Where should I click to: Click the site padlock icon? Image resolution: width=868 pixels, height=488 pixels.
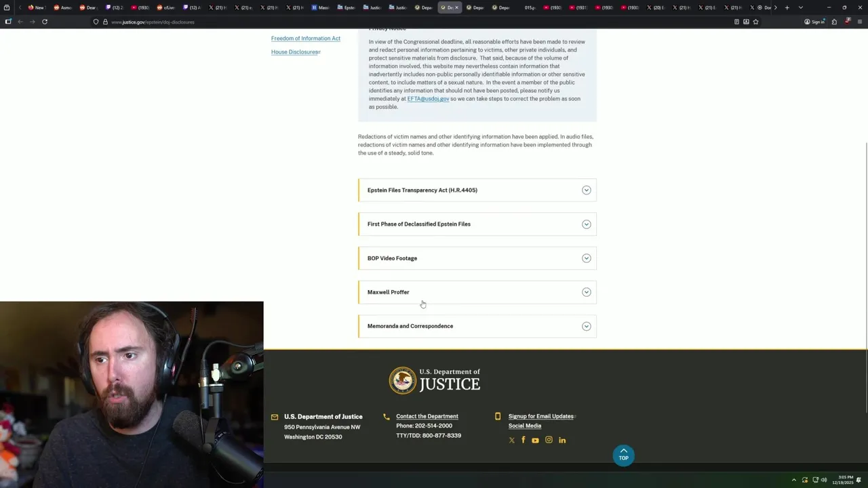pyautogui.click(x=105, y=22)
